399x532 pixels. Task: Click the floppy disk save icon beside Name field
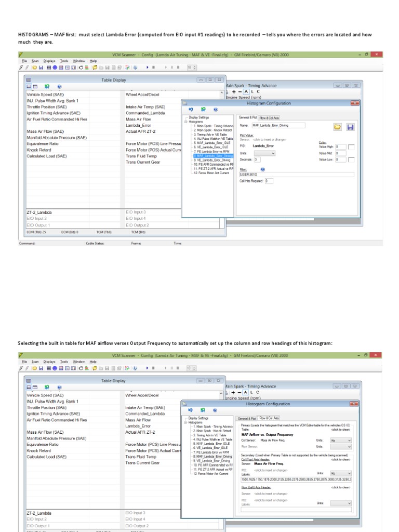point(350,127)
